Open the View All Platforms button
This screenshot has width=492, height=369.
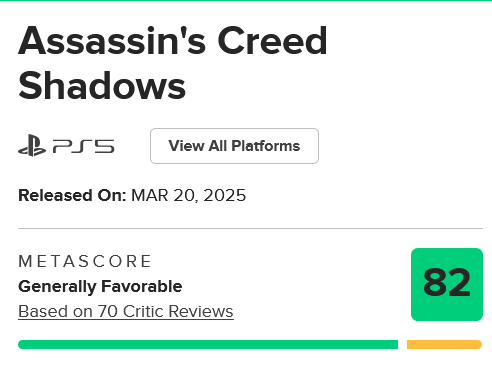[x=234, y=146]
